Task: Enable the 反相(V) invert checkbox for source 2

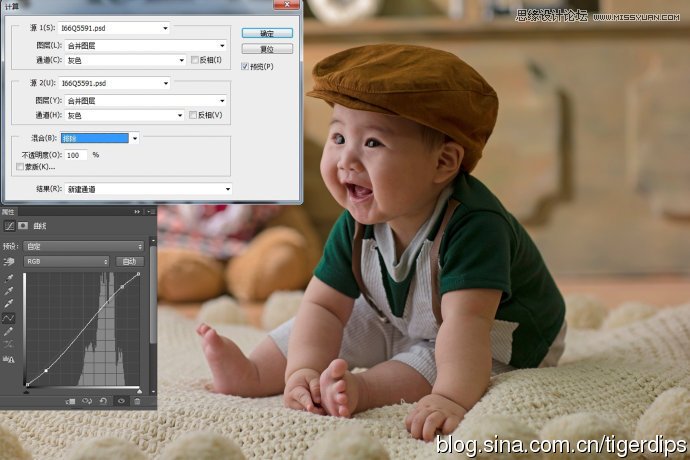Action: (x=194, y=115)
